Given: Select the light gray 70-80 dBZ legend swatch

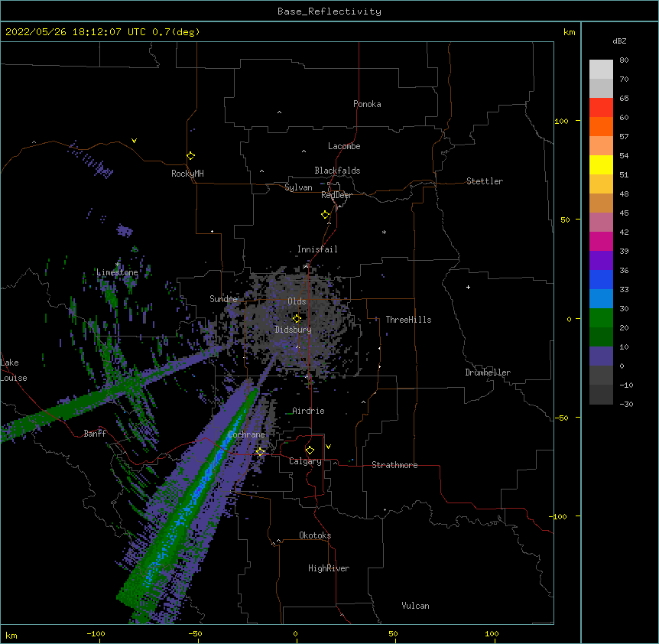Looking at the screenshot, I should 601,70.
